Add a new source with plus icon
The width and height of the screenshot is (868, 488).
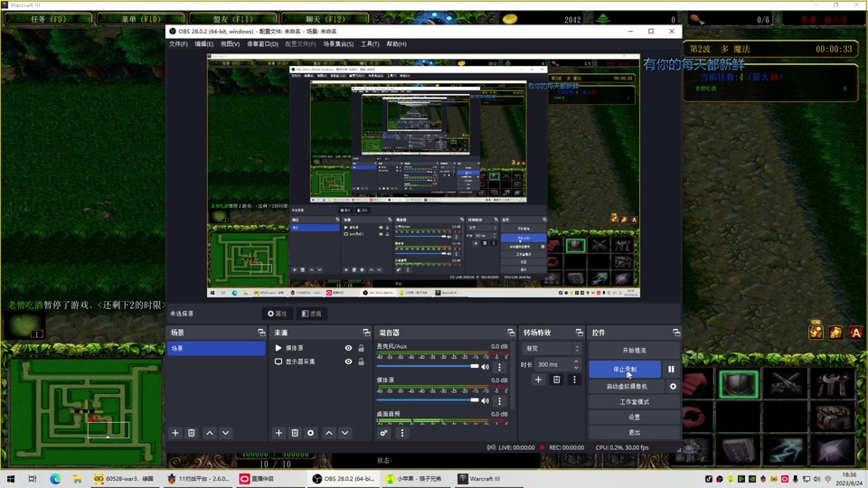(279, 433)
